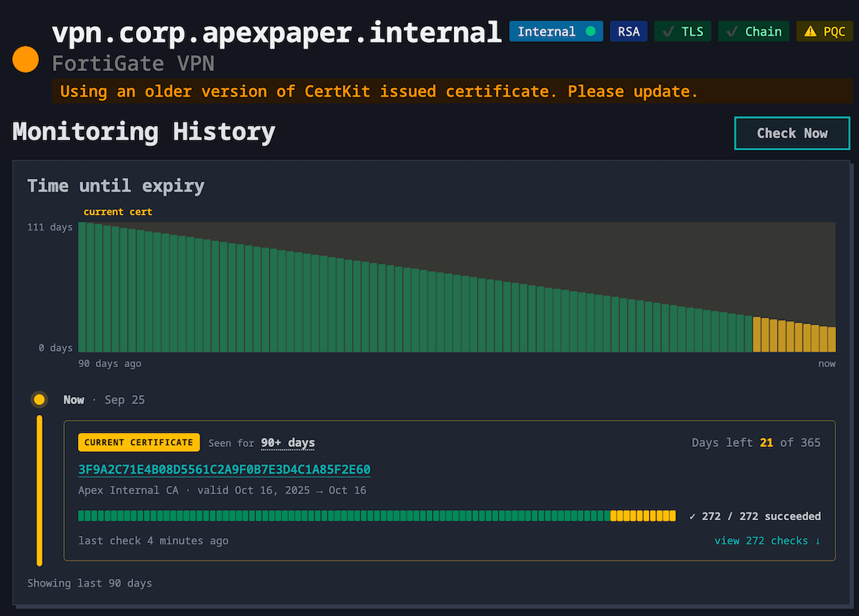The image size is (859, 616).
Task: Click the older CertKit certificate warning banner
Action: 452,92
